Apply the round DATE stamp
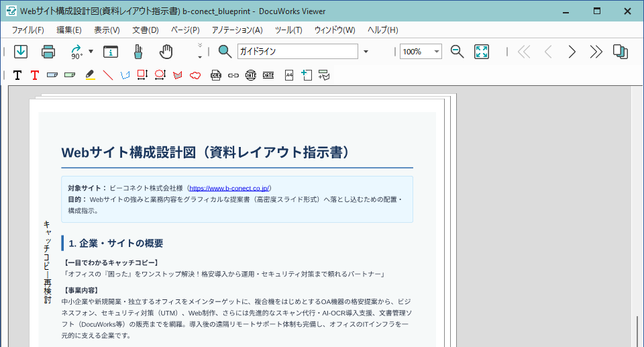Screen dimensions: 644x347 pos(251,75)
